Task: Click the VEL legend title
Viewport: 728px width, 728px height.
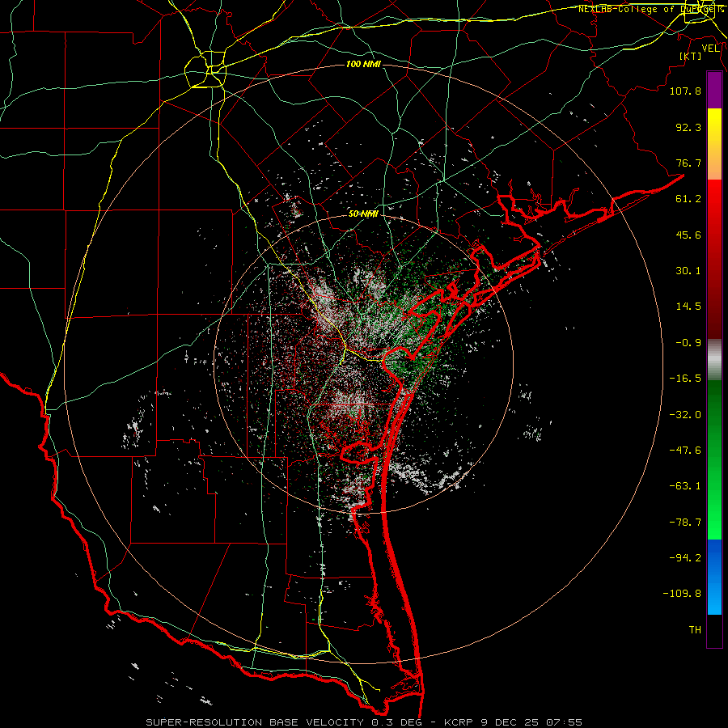Action: pyautogui.click(x=711, y=49)
